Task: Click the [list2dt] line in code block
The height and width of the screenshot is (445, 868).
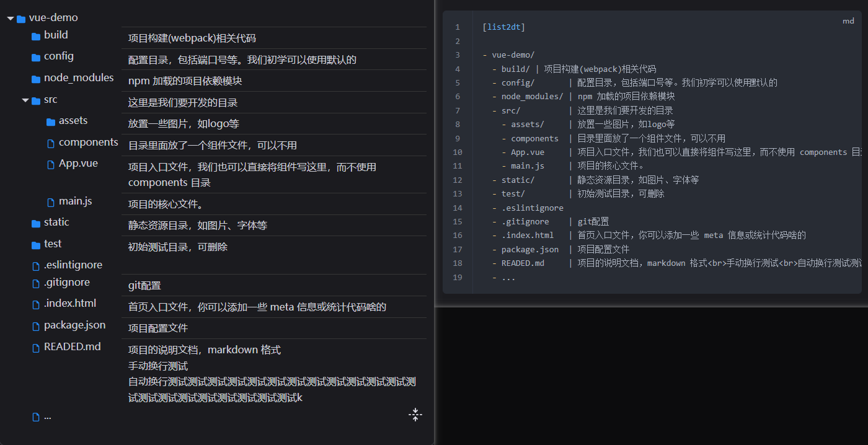Action: 503,27
